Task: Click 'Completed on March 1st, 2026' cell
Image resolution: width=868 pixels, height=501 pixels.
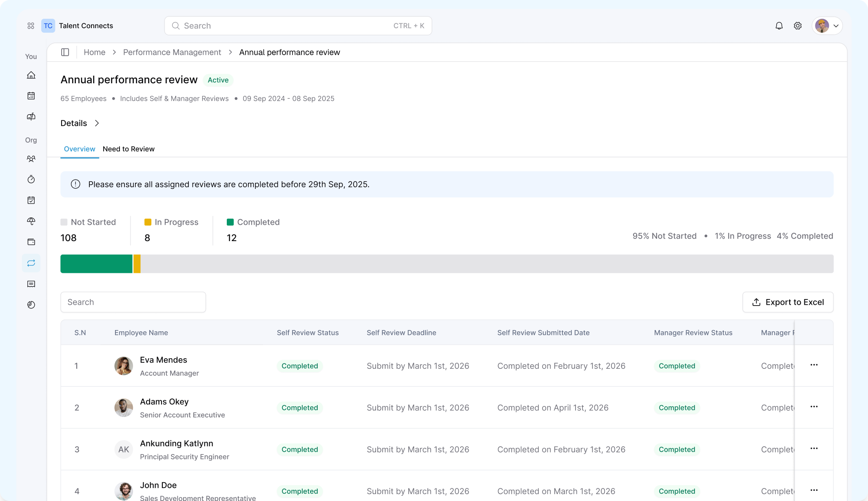Action: tap(556, 491)
